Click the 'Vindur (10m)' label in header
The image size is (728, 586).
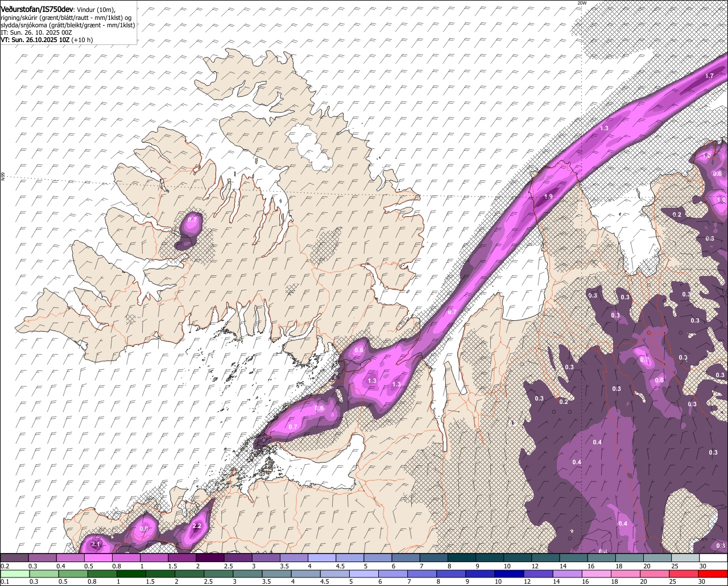[96, 9]
